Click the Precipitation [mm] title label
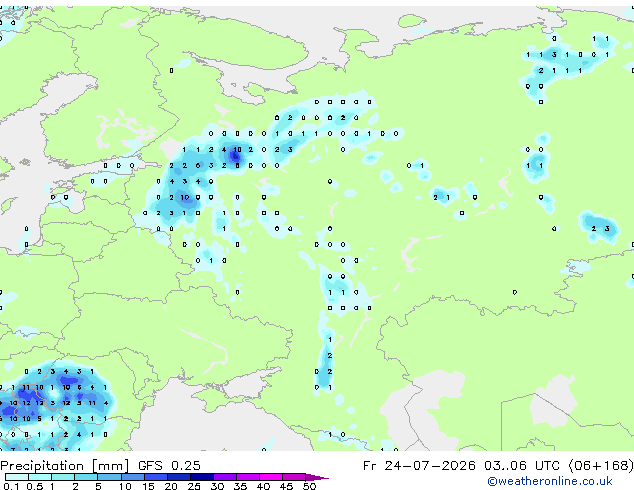The image size is (634, 490). 65,466
